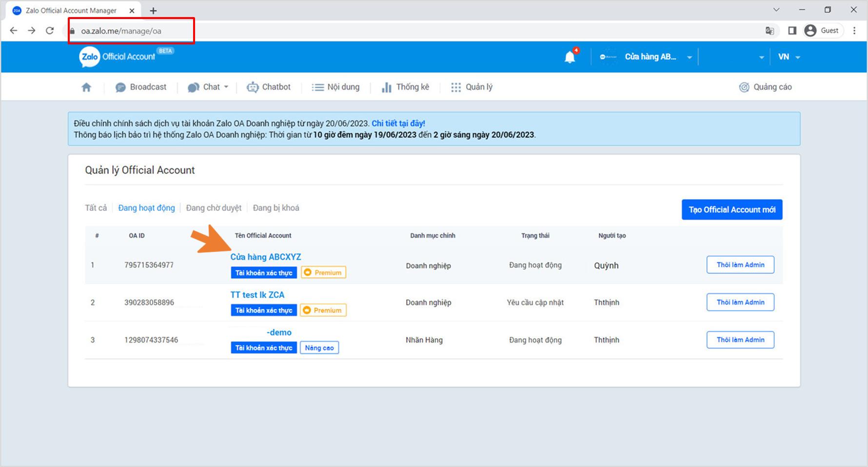Screen dimensions: 868x467
Task: Click Yêu cầu cập nhật status text
Action: click(535, 303)
